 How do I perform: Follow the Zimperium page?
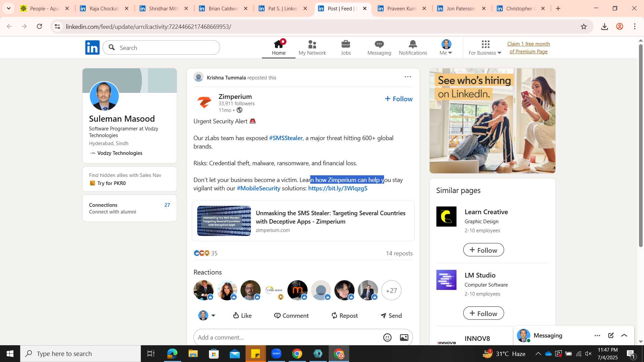tap(398, 99)
